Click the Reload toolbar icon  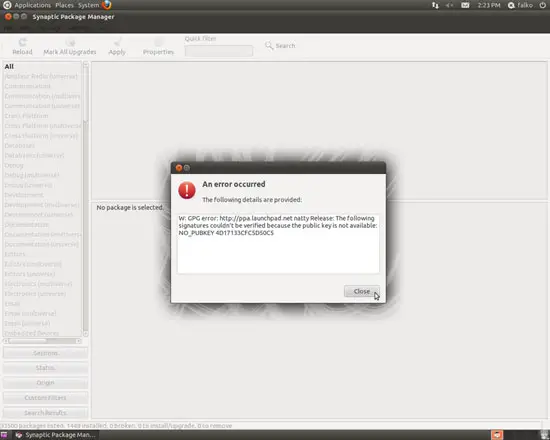pos(22,42)
